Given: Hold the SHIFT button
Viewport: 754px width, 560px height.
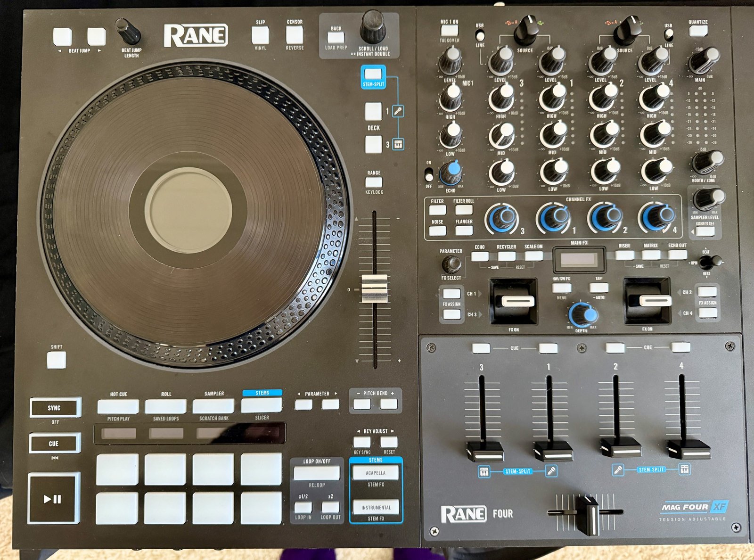Looking at the screenshot, I should (57, 360).
